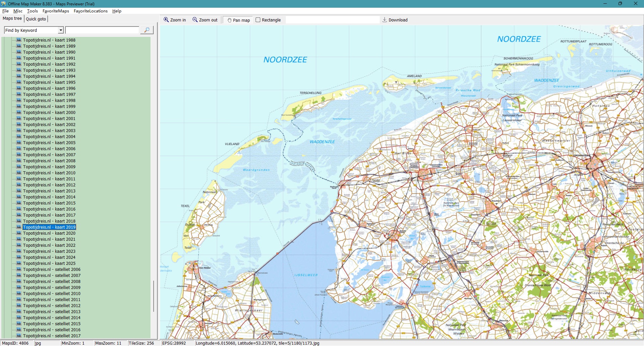This screenshot has height=346, width=644.
Task: Open the File menu
Action: [5, 11]
